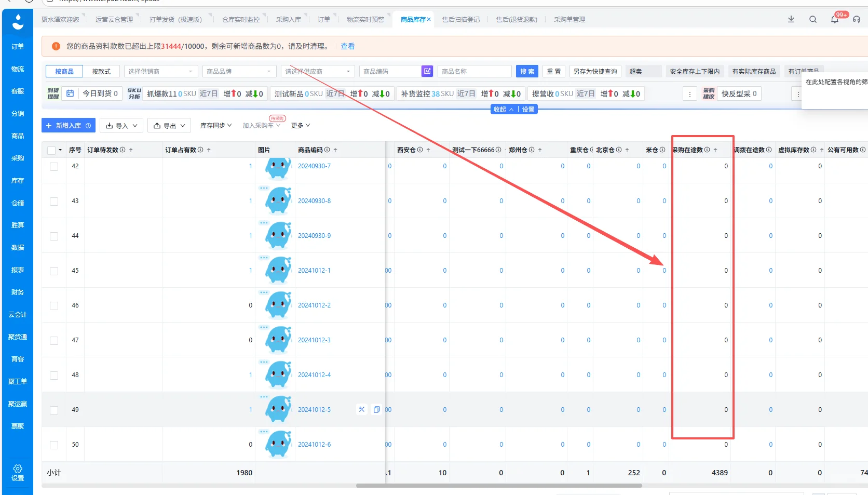Tick the checkbox for row 48

pos(54,376)
